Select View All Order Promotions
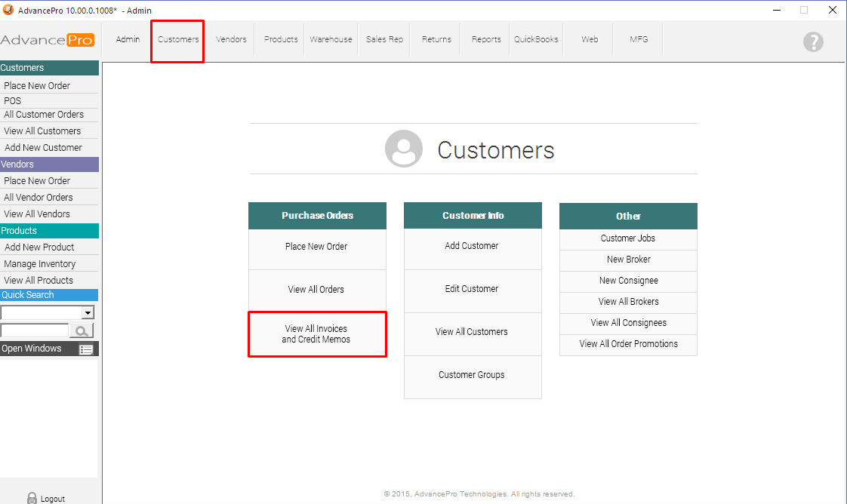 click(628, 344)
